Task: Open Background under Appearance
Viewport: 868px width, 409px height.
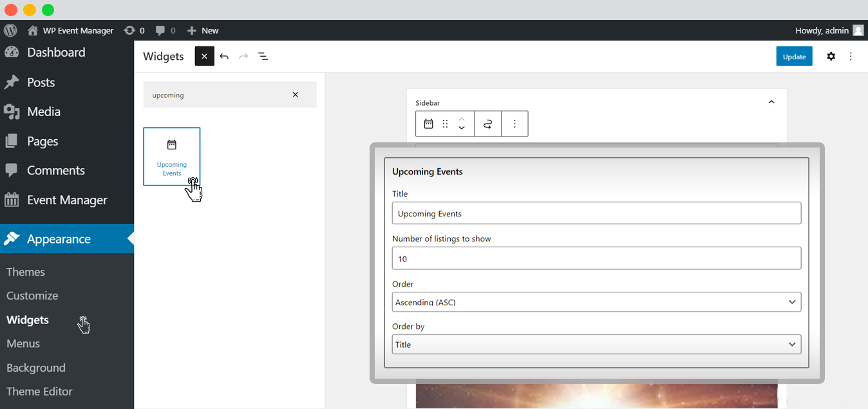Action: 36,368
